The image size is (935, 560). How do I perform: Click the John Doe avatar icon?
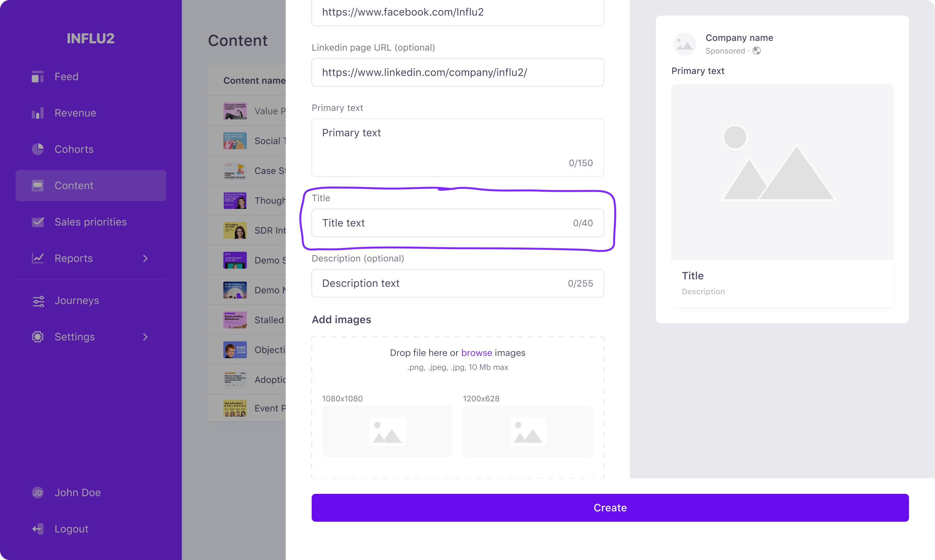(37, 493)
